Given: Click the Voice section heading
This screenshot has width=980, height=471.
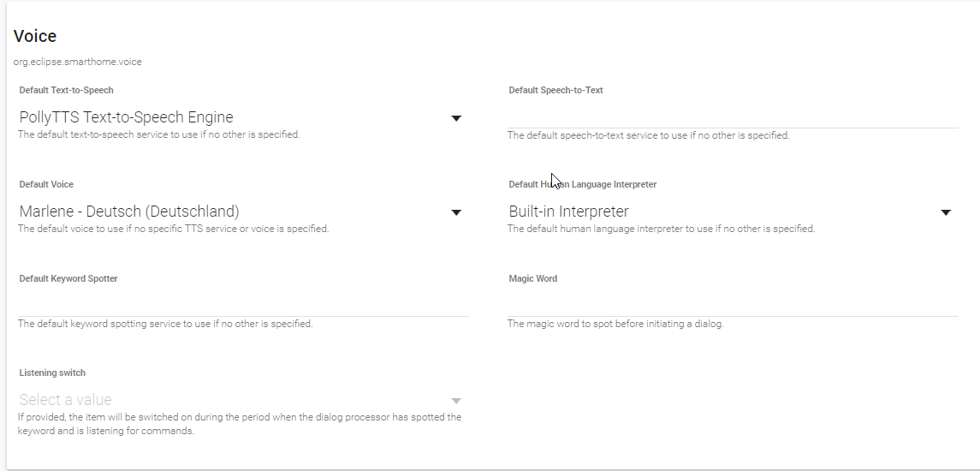Looking at the screenshot, I should 35,36.
